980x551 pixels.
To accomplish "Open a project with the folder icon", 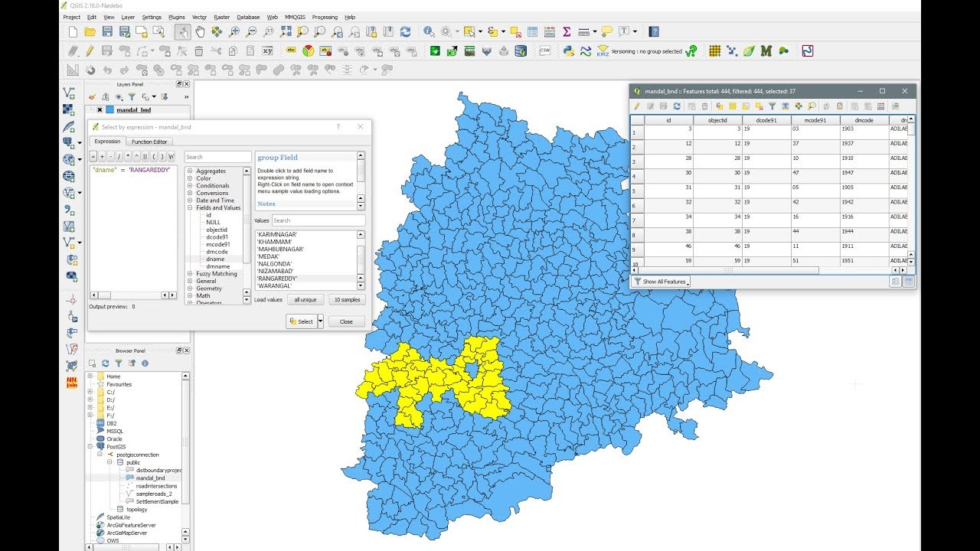I will [90, 31].
